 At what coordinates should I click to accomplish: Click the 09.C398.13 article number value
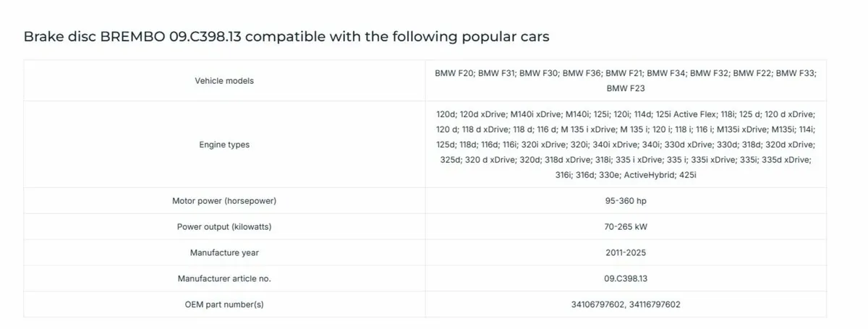[x=626, y=278]
